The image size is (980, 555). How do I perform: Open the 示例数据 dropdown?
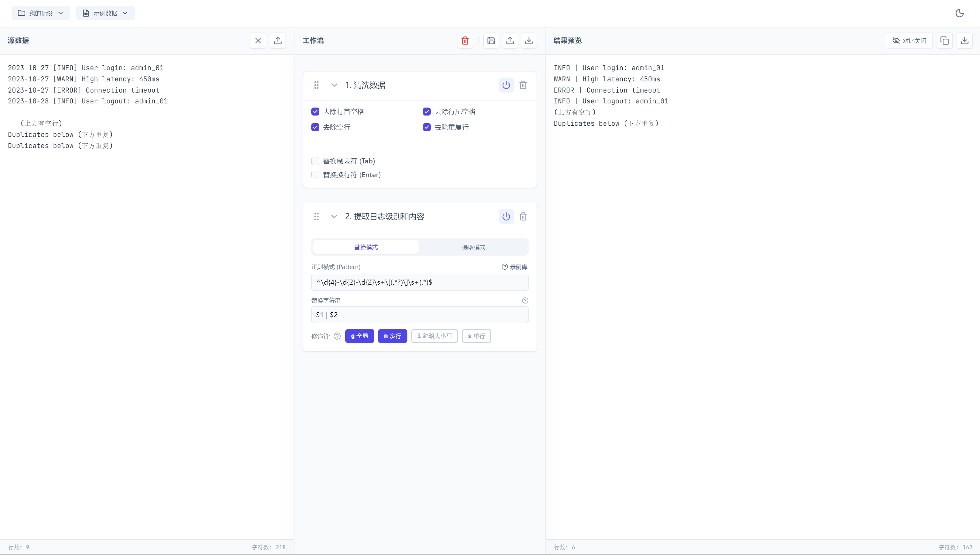(105, 13)
